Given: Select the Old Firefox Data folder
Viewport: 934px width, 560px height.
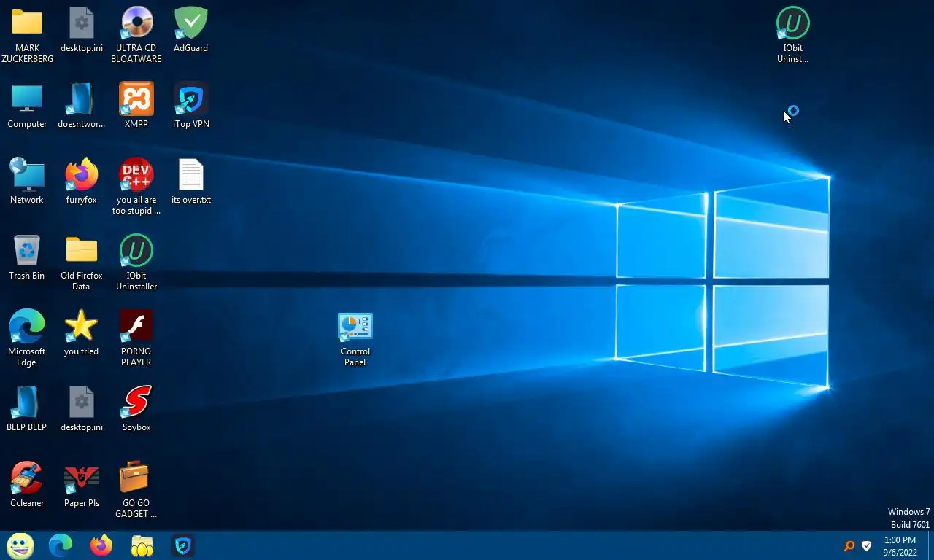Looking at the screenshot, I should click(x=81, y=251).
